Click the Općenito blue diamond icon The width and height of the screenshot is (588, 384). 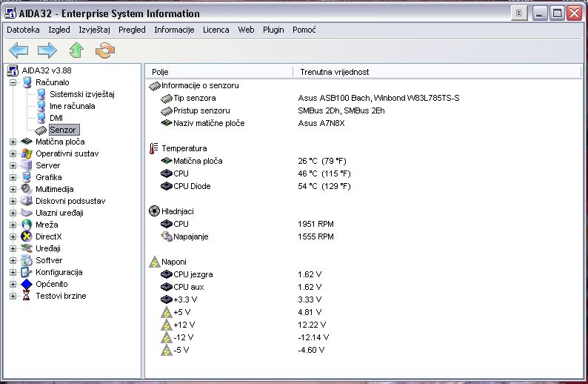pos(27,284)
